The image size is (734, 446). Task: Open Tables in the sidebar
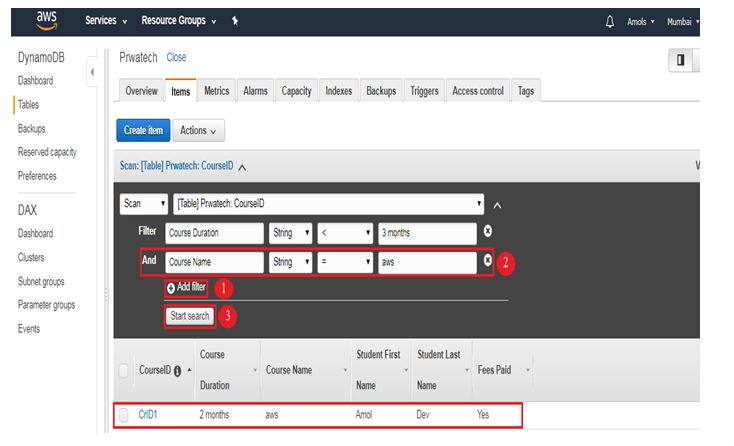[x=29, y=104]
